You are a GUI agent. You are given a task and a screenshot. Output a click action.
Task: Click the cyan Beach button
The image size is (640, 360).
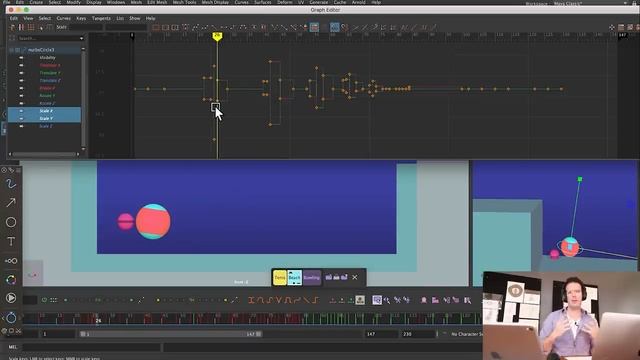[295, 278]
